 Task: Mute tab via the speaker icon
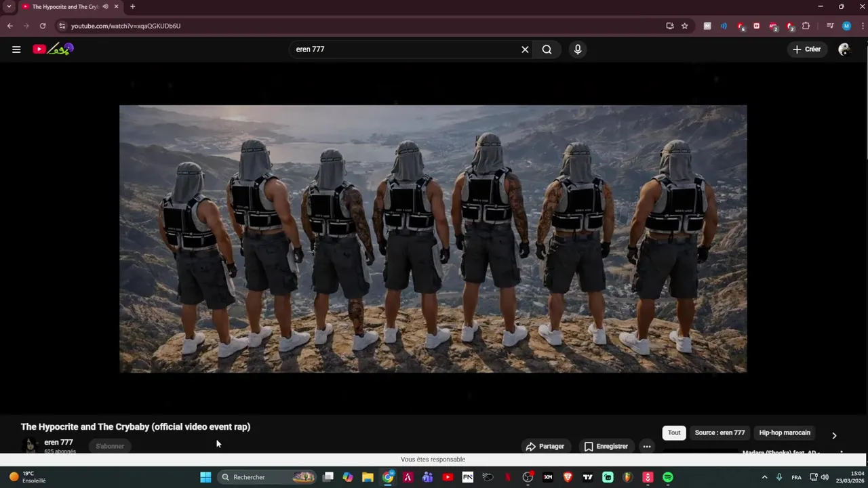(x=105, y=7)
